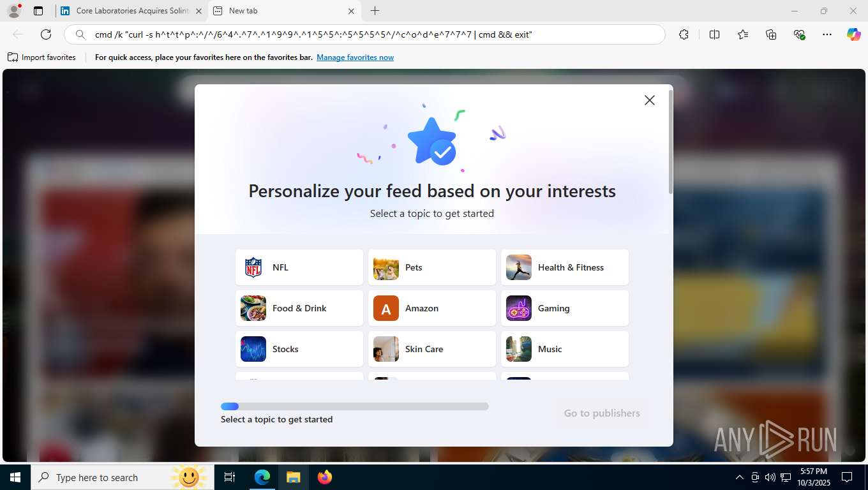The image size is (868, 490).
Task: Open Task View on taskbar
Action: [x=230, y=477]
